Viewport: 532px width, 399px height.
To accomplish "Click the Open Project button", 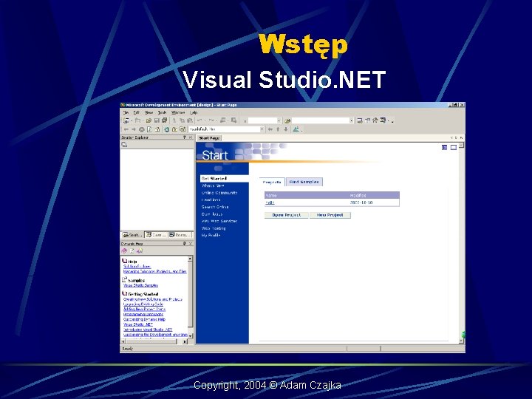I will click(287, 215).
